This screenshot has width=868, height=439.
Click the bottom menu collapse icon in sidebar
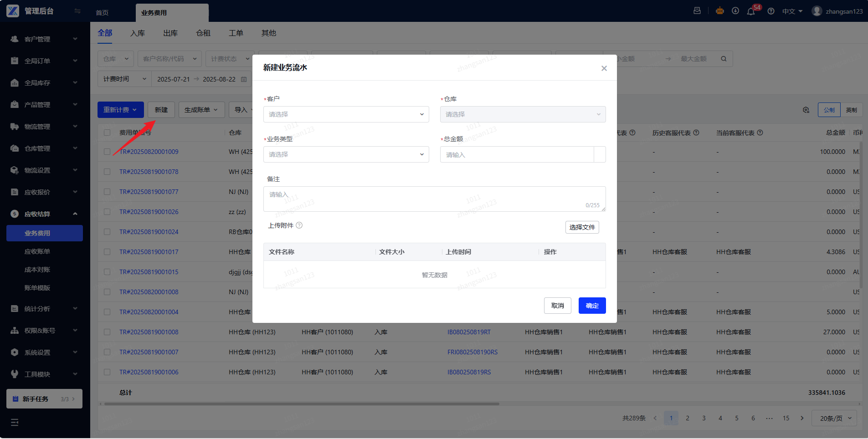(15, 423)
